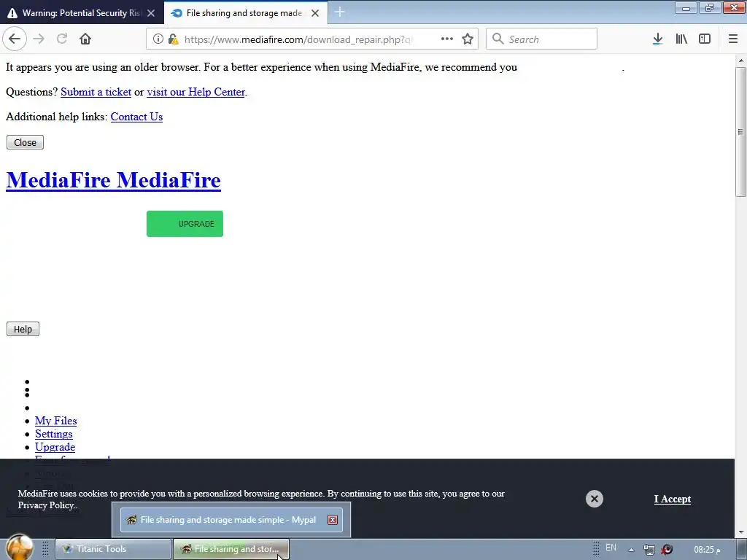Click the red tray icon beside the network icon
The image size is (747, 560).
coord(667,550)
